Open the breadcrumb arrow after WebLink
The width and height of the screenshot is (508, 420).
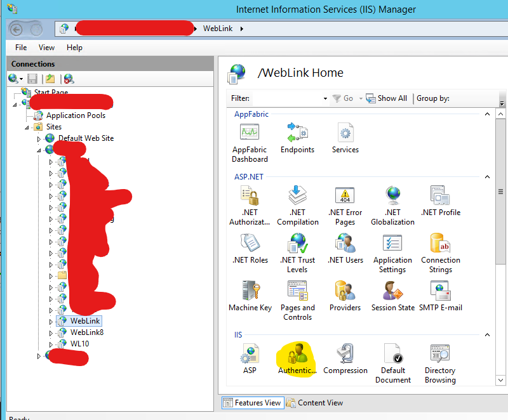click(242, 29)
